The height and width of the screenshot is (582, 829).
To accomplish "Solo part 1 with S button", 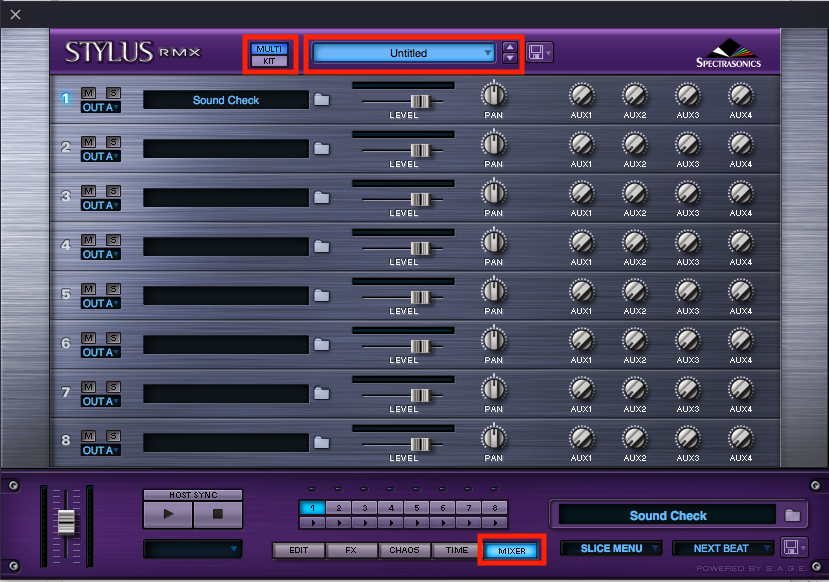I will 113,93.
